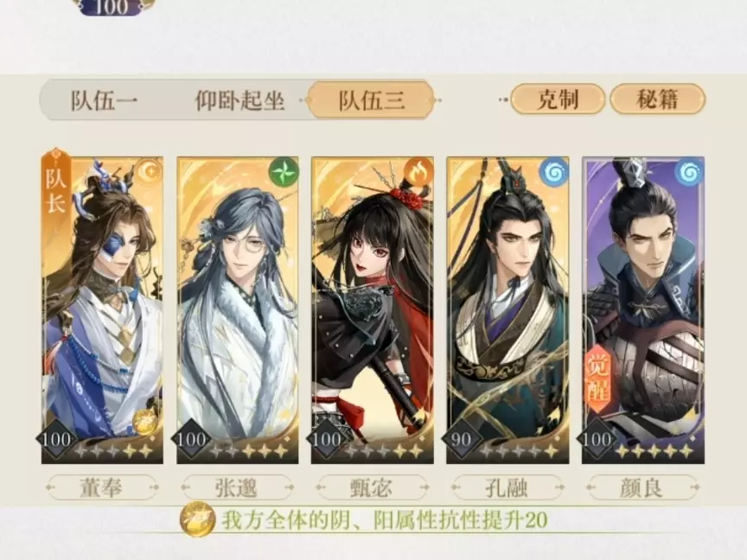
Task: Tap the blue swirl icon on 孔融's card
Action: (x=554, y=171)
